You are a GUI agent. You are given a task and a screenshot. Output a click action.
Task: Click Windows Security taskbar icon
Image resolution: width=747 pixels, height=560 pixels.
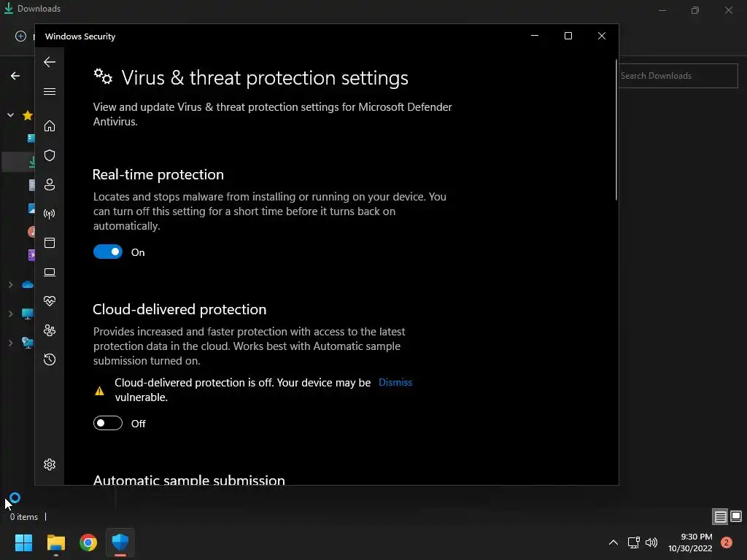point(120,542)
